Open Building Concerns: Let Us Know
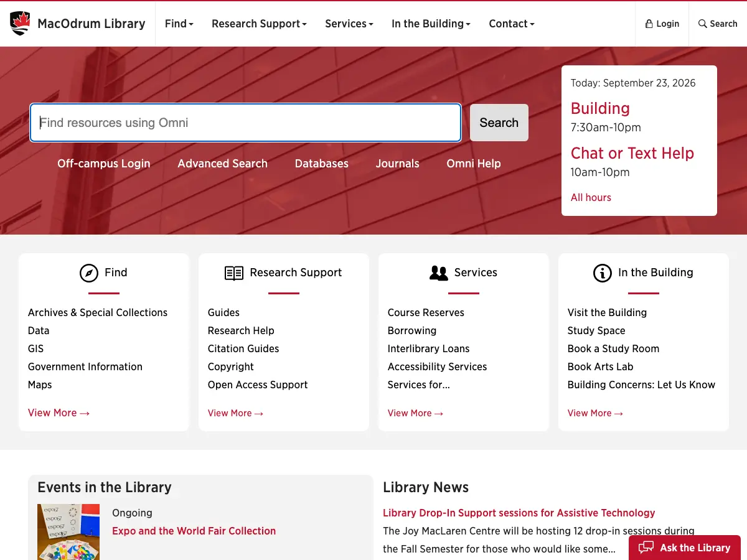The image size is (747, 560). [x=641, y=385]
